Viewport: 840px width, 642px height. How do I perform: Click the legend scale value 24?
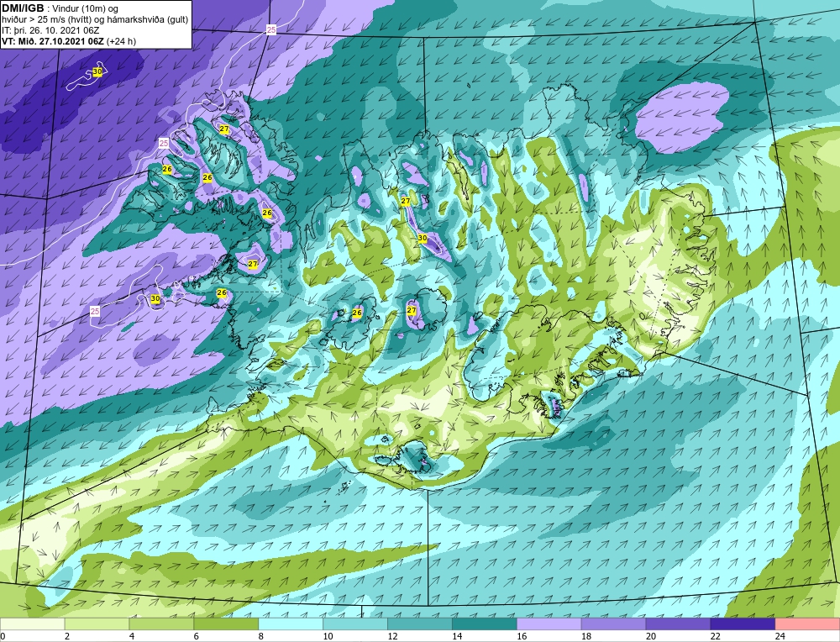coord(780,636)
